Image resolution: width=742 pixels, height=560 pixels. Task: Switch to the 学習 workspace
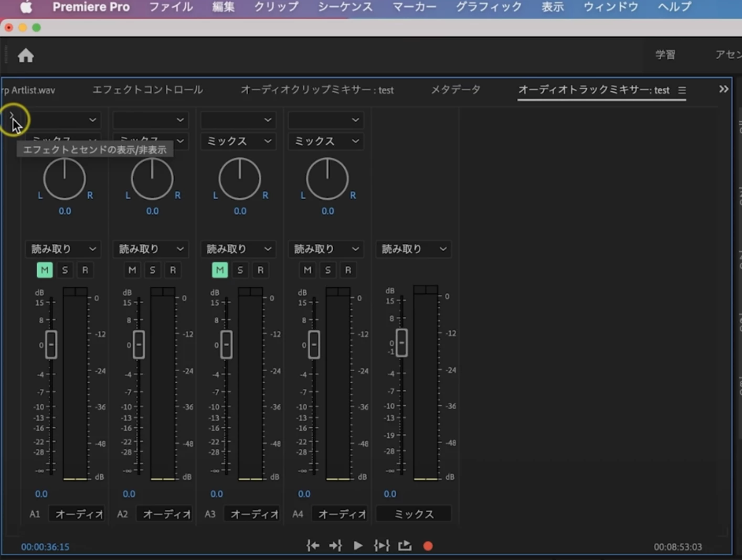click(x=665, y=55)
